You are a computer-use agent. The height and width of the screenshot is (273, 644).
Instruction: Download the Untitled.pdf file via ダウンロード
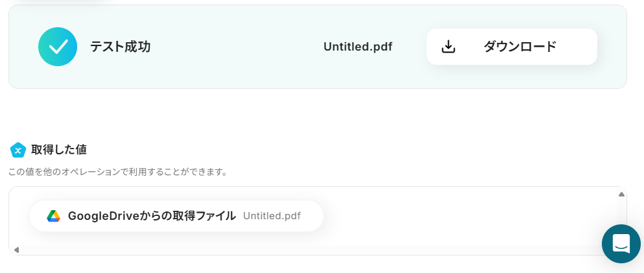(511, 47)
